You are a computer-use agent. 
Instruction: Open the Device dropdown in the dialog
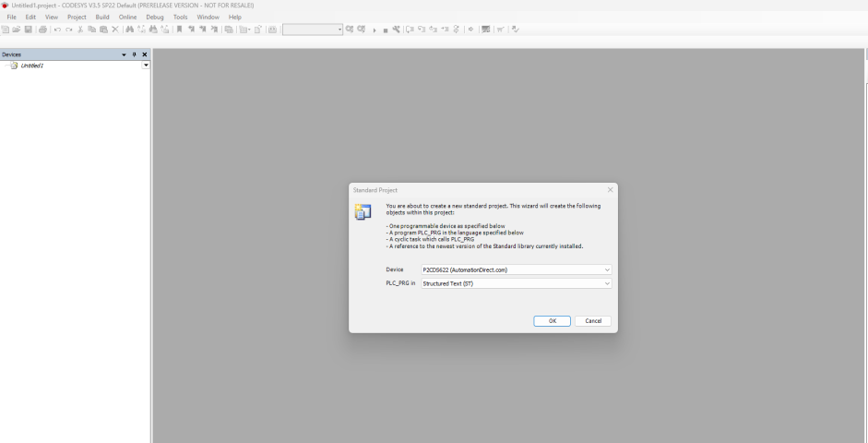click(x=607, y=269)
